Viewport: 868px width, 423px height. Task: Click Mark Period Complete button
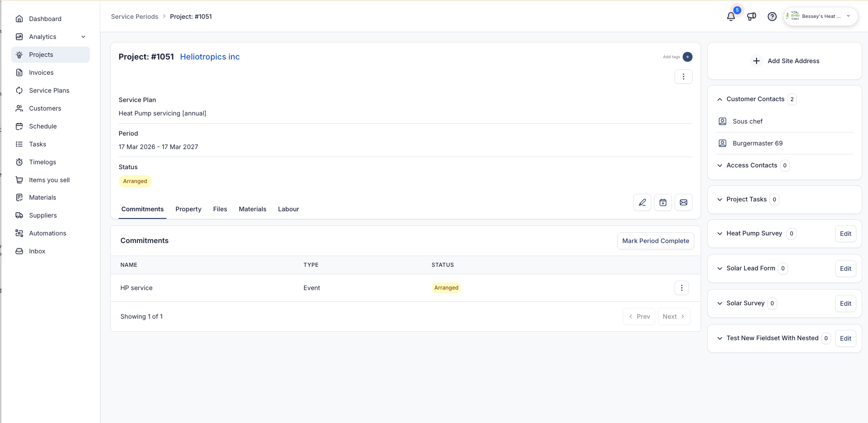click(655, 241)
